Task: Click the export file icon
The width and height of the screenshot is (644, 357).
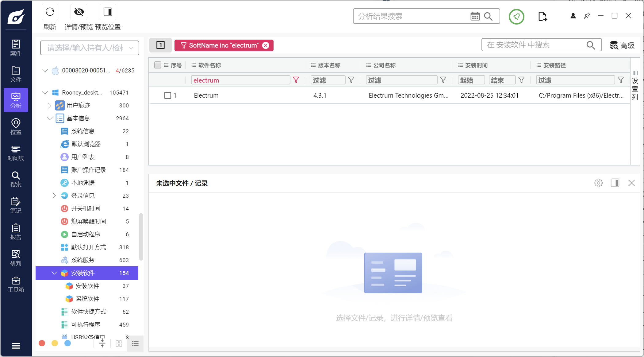Action: click(542, 16)
